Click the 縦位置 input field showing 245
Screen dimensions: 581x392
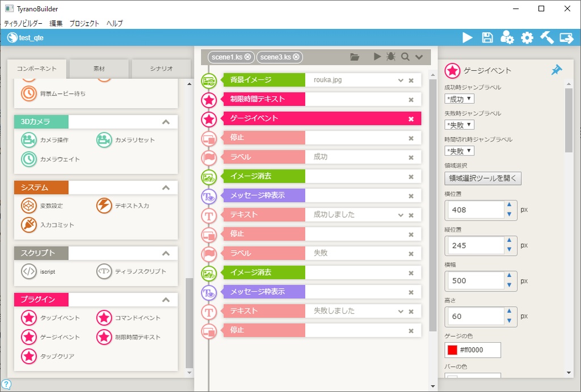475,245
